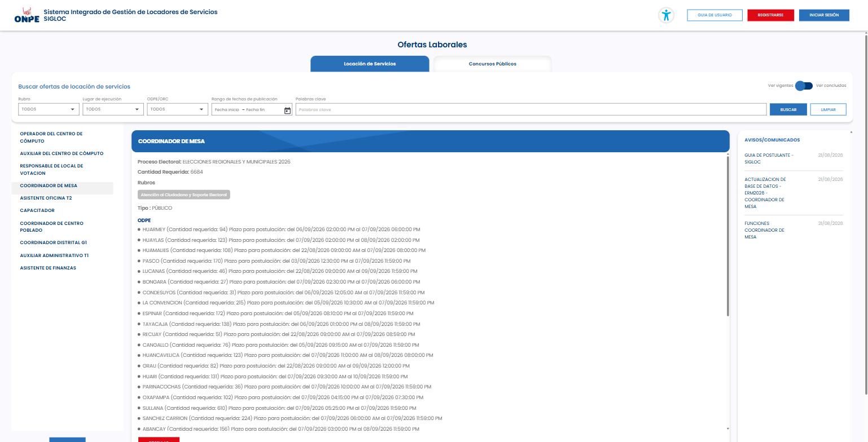Toggle Ver vigentes / Ver concluidas switch
The height and width of the screenshot is (442, 868).
tap(804, 86)
